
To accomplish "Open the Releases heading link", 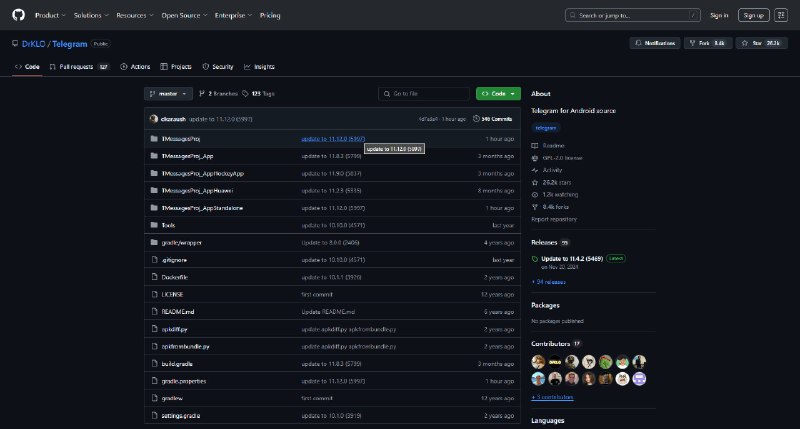I will tap(550, 243).
